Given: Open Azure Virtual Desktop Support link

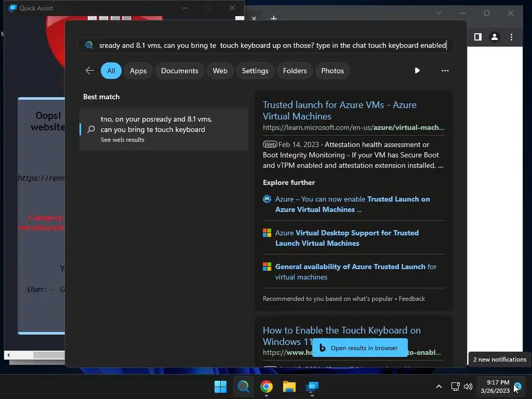Looking at the screenshot, I should (x=347, y=238).
